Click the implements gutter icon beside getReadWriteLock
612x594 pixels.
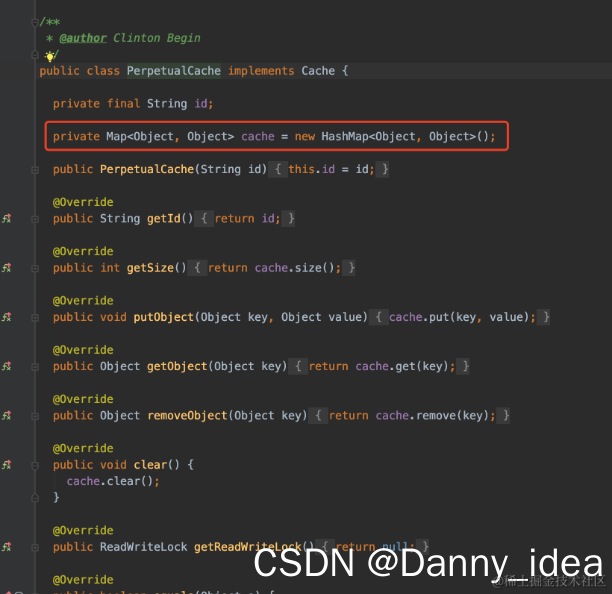click(x=7, y=547)
